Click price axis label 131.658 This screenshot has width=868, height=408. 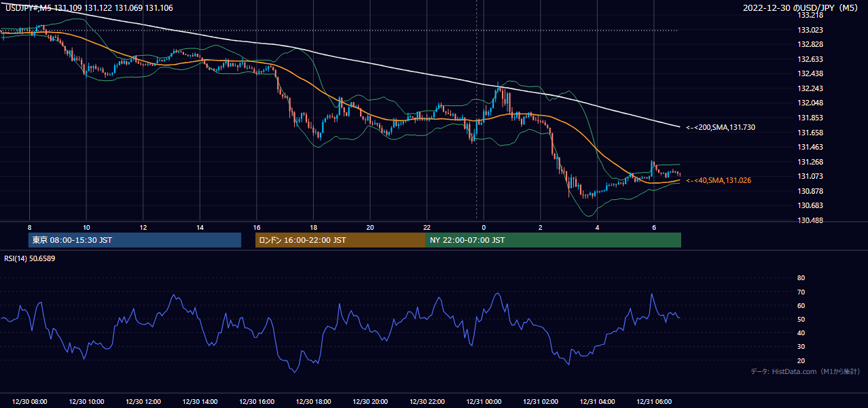pyautogui.click(x=809, y=133)
